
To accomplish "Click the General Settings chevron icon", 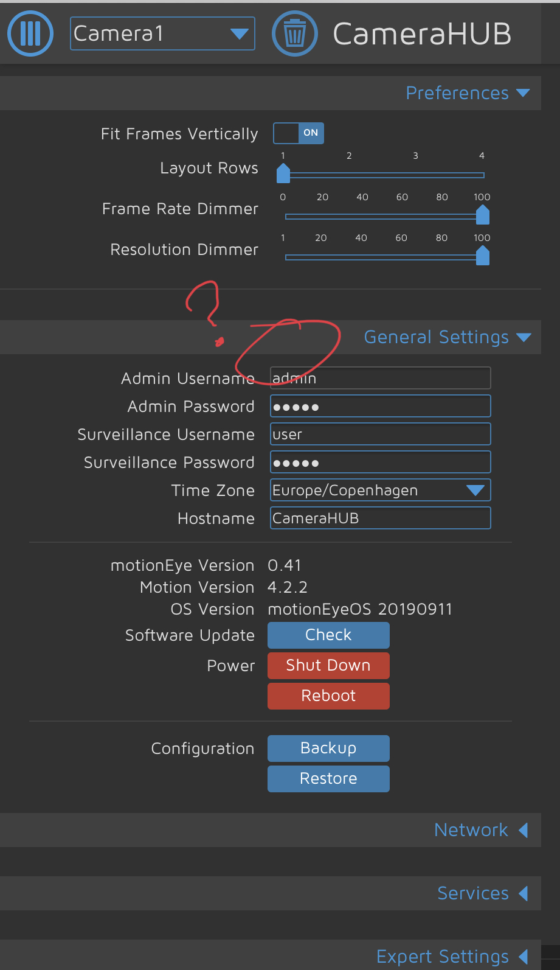I will pyautogui.click(x=524, y=337).
